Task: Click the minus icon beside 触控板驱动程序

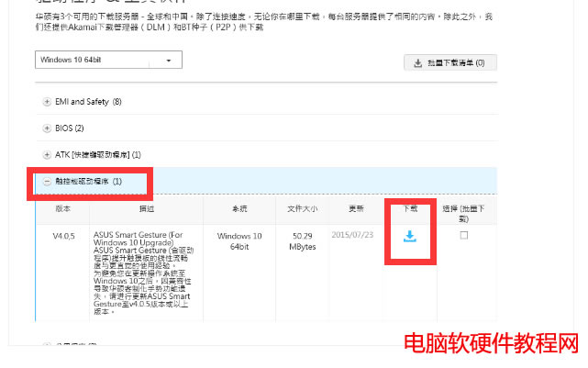Action: [47, 182]
